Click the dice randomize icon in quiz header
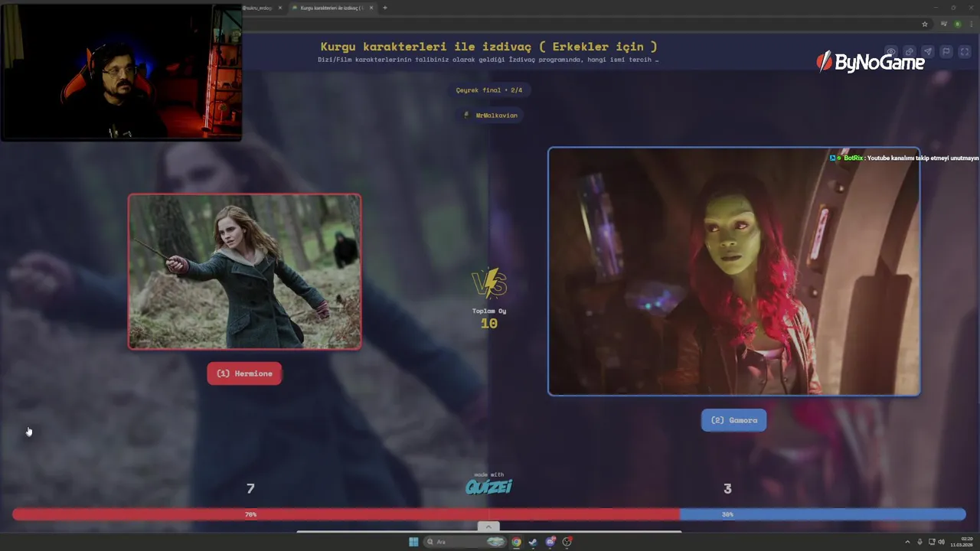 pos(910,52)
